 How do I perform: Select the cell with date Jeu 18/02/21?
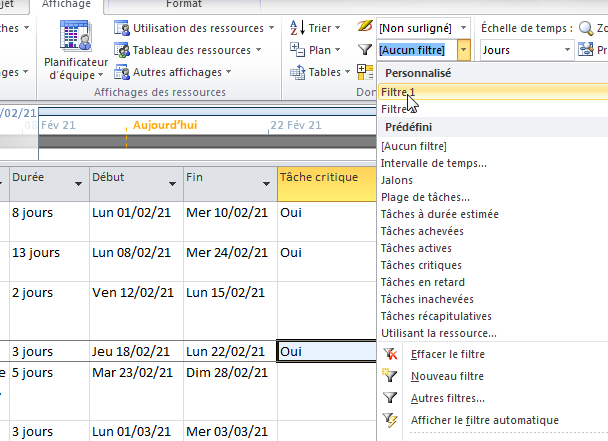[134, 351]
